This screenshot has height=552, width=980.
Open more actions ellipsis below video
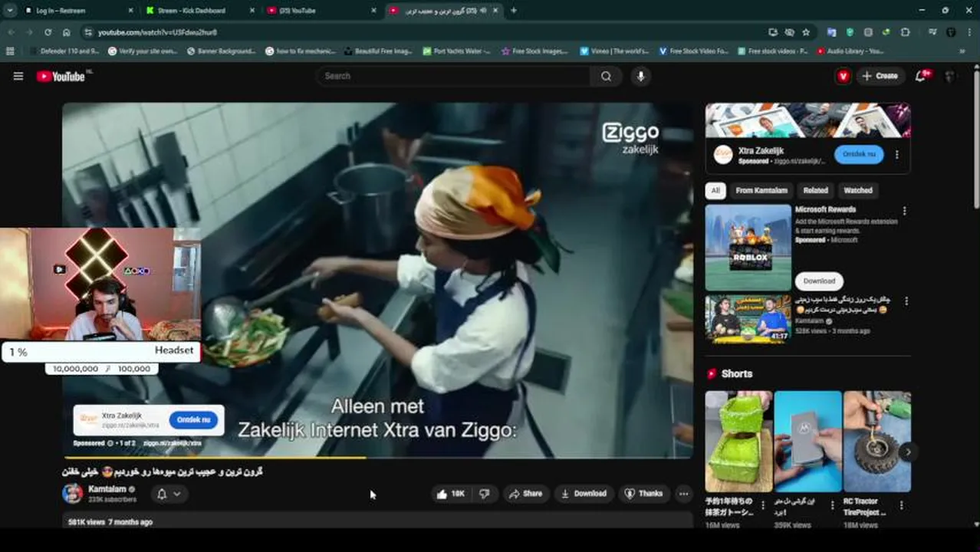coord(684,494)
